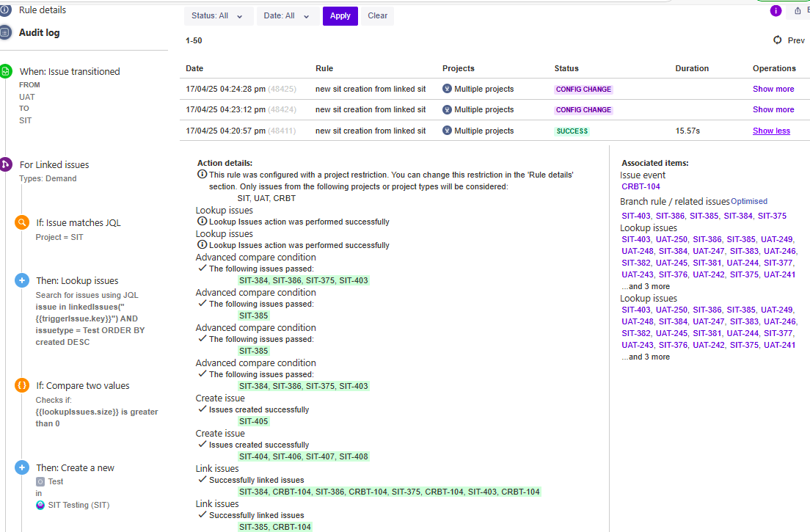810x532 pixels.
Task: Open Rule details section
Action: [43, 10]
